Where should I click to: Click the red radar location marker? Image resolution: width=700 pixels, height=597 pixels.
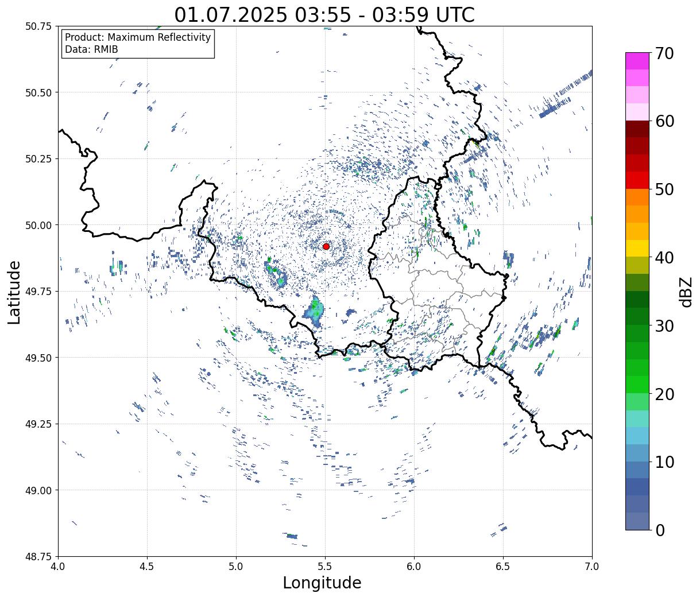[326, 246]
